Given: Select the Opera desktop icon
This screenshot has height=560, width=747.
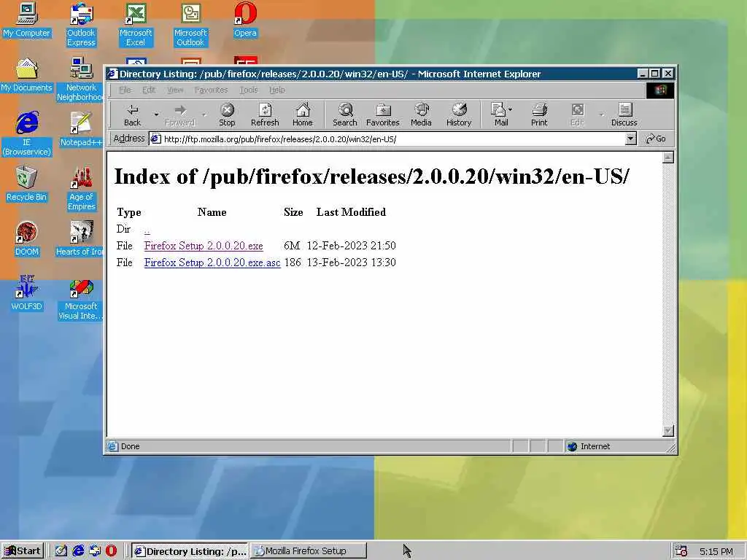Looking at the screenshot, I should click(x=245, y=20).
